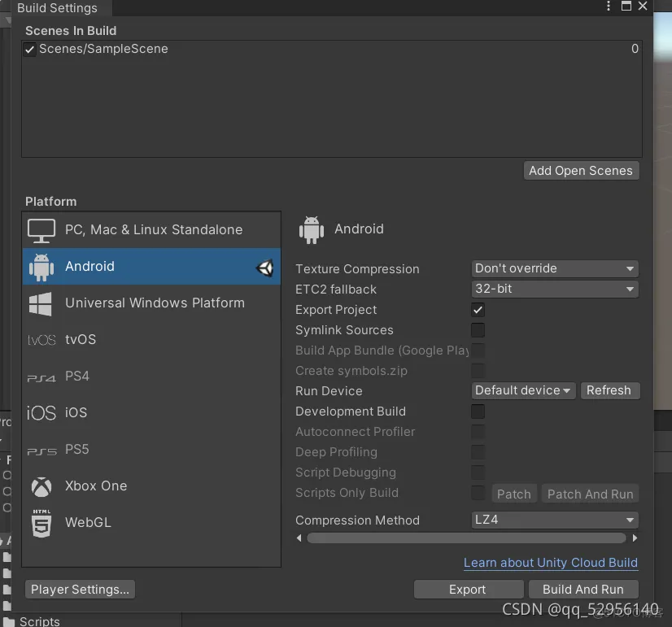Enable the Symlink Sources checkbox
This screenshot has width=672, height=627.
478,330
